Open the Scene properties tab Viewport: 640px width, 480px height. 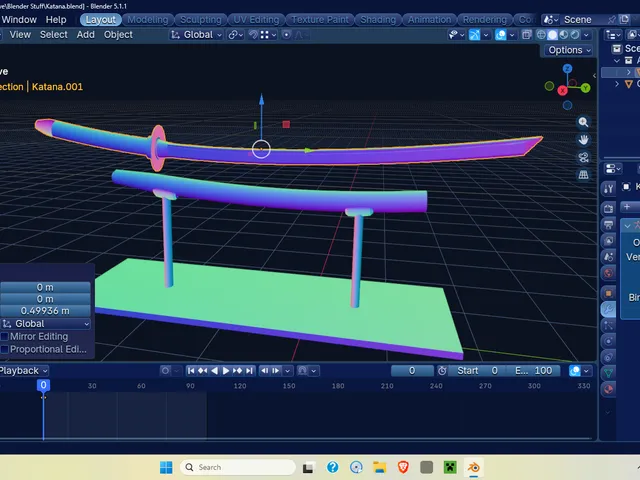[x=608, y=257]
